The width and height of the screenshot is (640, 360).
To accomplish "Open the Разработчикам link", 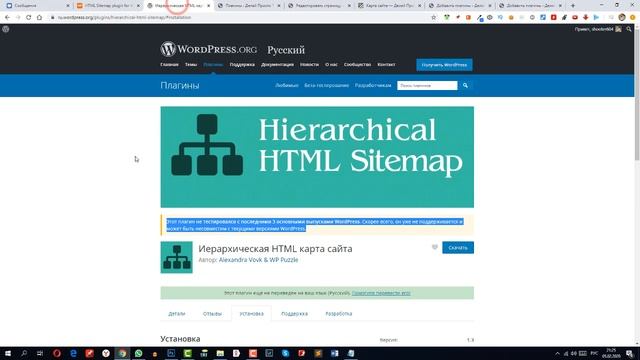I will pos(373,85).
